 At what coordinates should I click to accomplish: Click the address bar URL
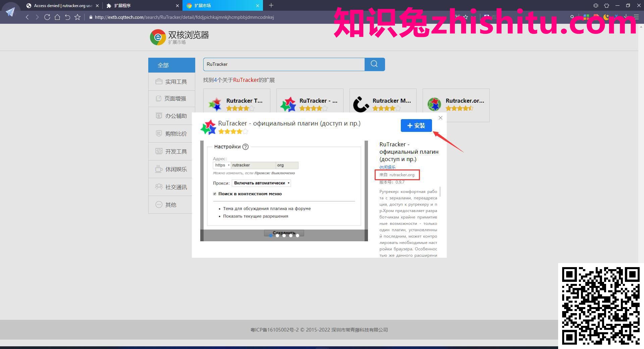[x=184, y=17]
